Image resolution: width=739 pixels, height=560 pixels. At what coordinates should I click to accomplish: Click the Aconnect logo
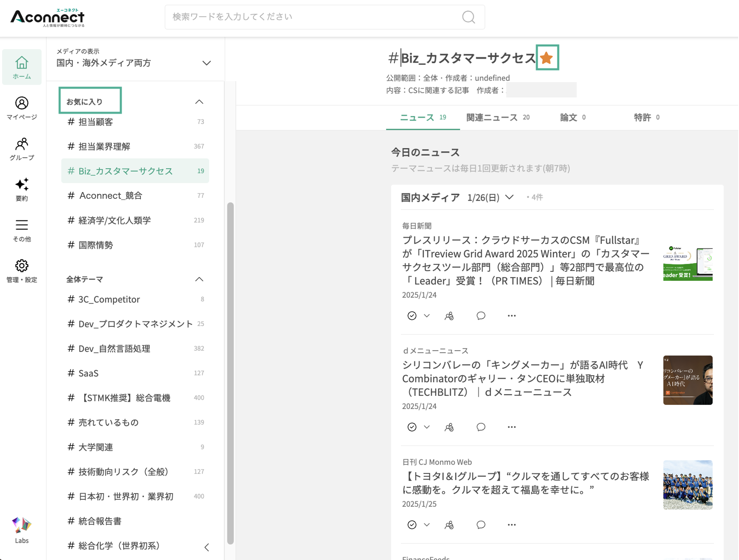click(48, 18)
